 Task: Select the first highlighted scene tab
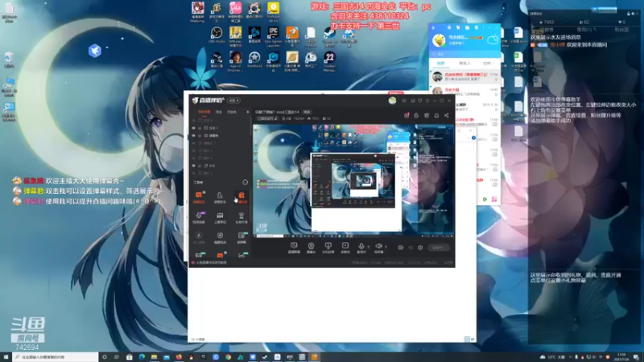tap(204, 112)
